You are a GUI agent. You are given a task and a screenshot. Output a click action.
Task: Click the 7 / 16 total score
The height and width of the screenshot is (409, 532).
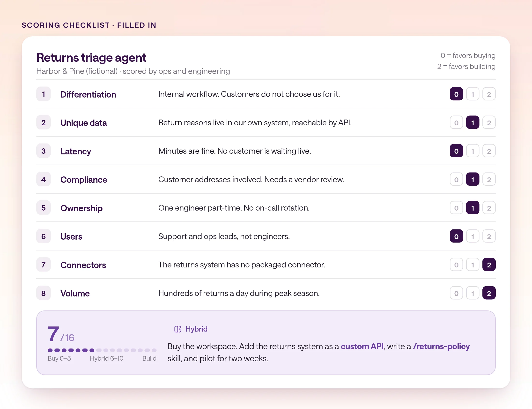coord(61,334)
